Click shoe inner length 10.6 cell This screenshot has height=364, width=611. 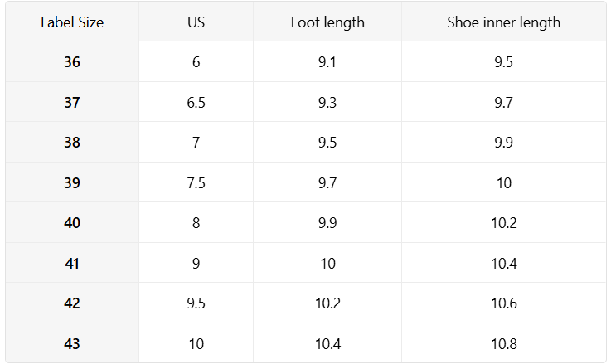coord(503,303)
